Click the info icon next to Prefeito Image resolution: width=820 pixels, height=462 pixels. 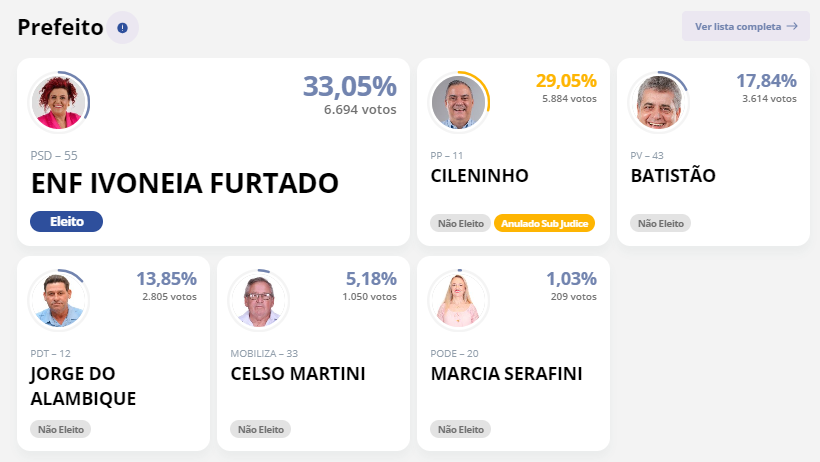[122, 28]
